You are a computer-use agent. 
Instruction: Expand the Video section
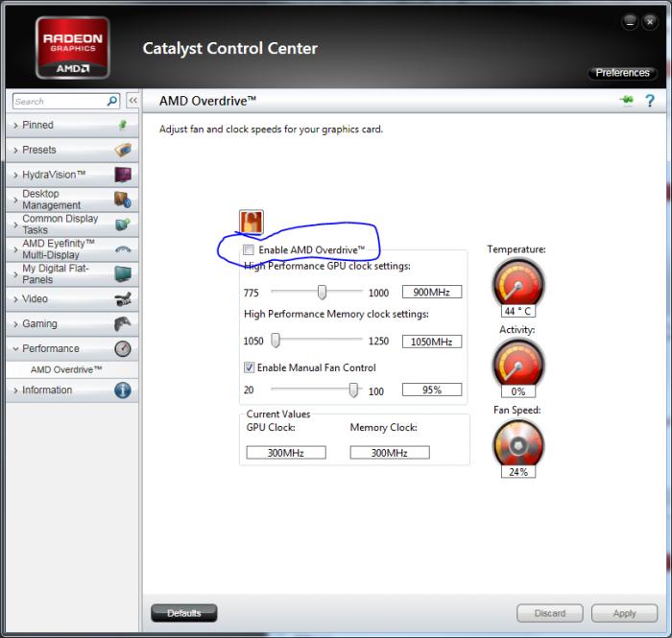pyautogui.click(x=72, y=299)
